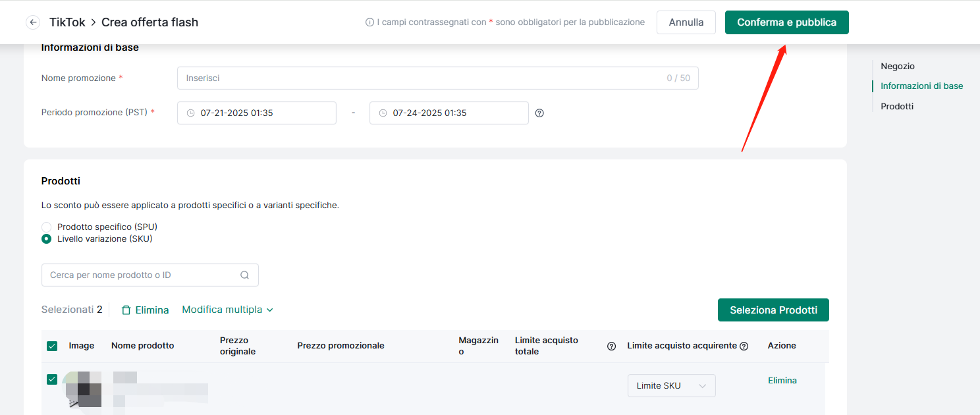Click Conferma e pubblica button
This screenshot has height=415, width=980.
[787, 22]
